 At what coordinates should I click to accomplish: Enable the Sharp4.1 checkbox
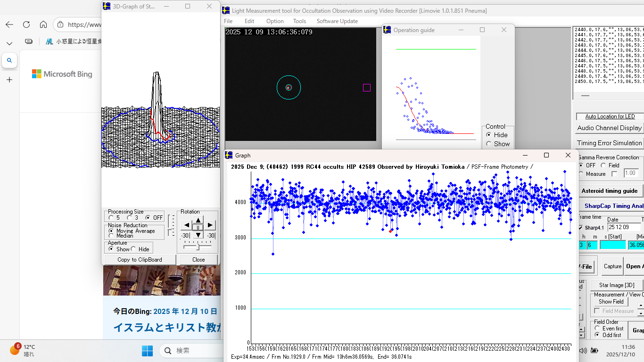580,228
